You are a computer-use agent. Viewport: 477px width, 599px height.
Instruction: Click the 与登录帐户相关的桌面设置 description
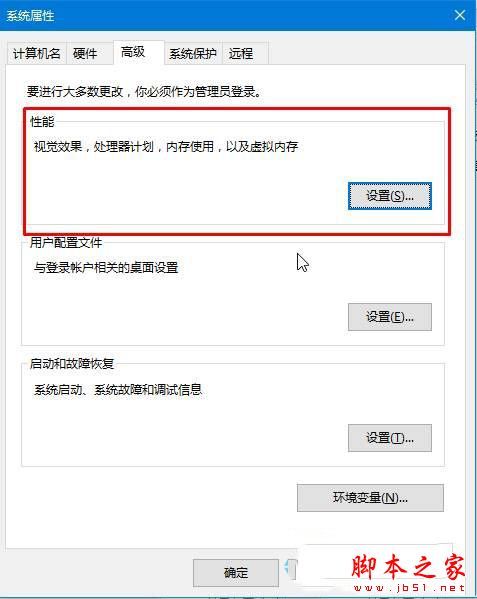(x=106, y=267)
